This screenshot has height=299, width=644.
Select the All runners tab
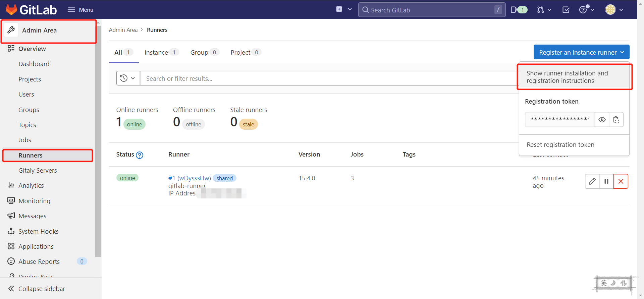124,52
